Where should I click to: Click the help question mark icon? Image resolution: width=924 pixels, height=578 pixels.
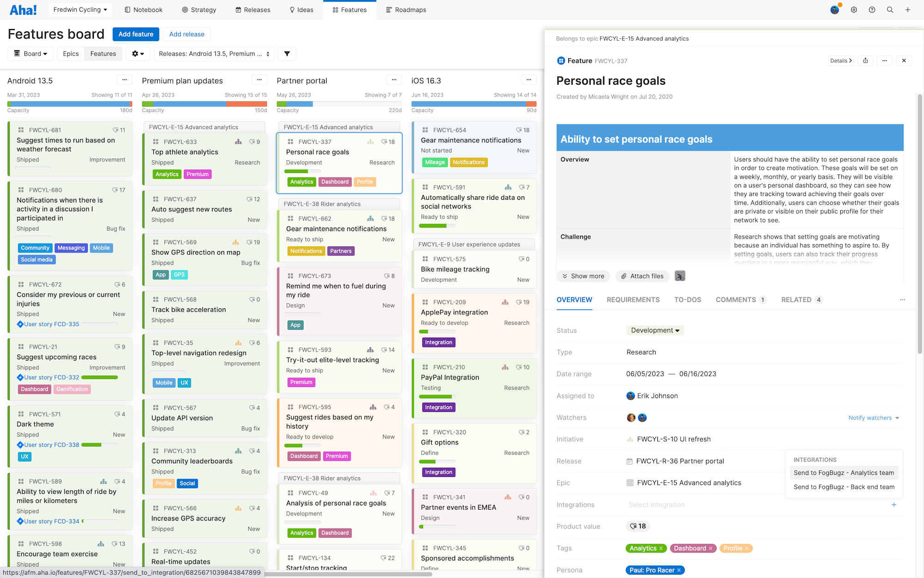click(x=872, y=10)
